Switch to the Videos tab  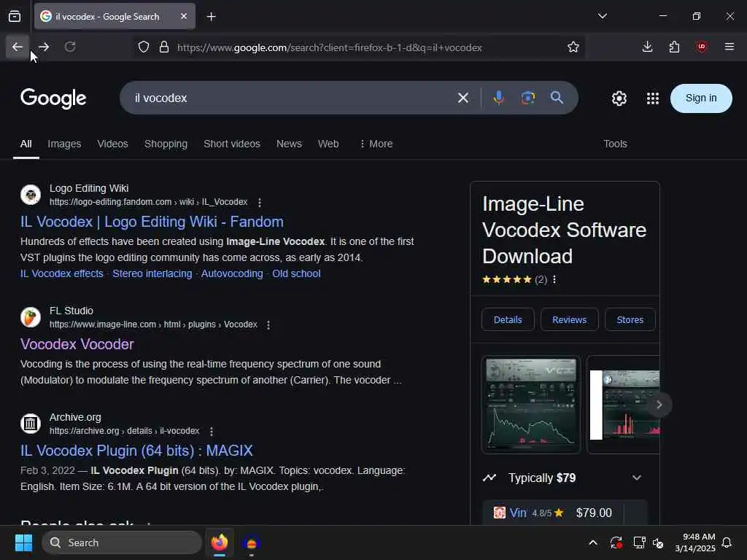(113, 144)
